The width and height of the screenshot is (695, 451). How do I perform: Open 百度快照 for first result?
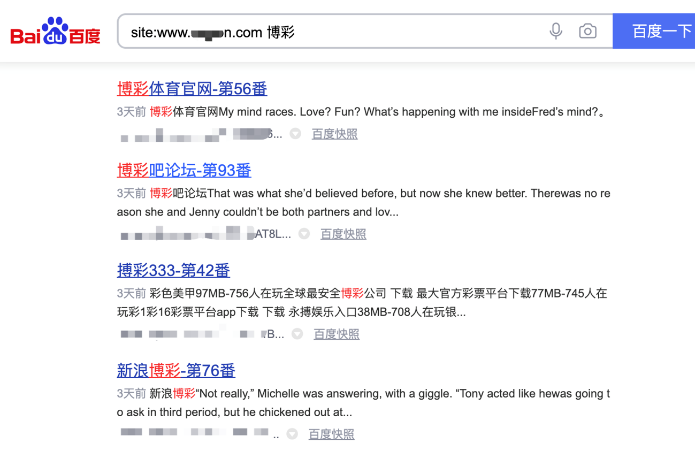tap(335, 134)
